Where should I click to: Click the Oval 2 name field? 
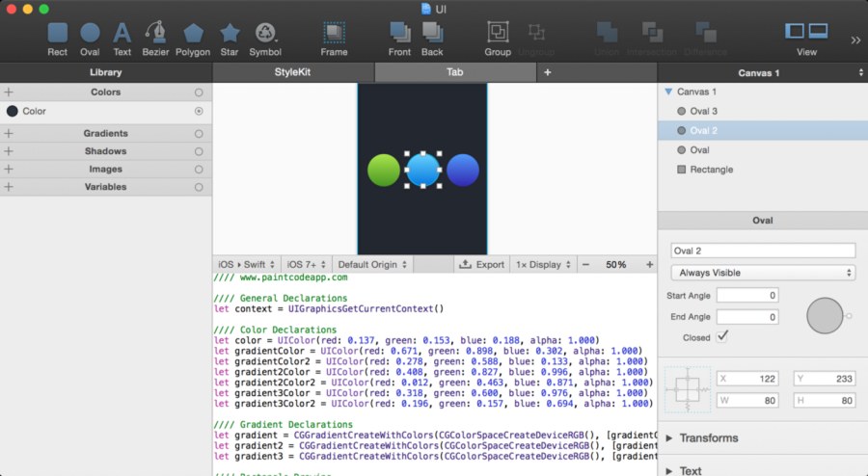click(x=763, y=251)
